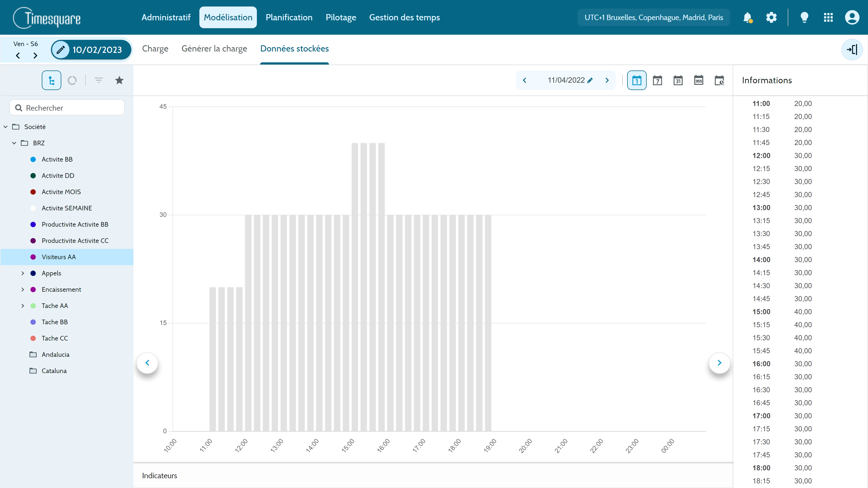
Task: Open the Pilotage menu
Action: (341, 18)
